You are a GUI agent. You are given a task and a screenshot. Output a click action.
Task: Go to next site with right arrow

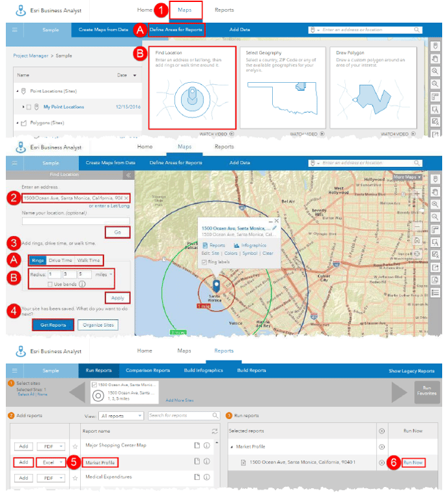coord(399,392)
